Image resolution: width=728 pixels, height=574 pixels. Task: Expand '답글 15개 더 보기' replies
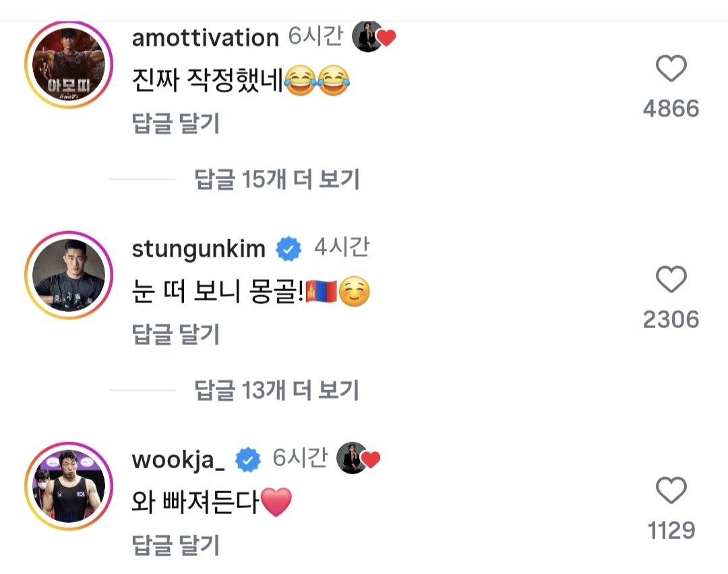coord(277,179)
